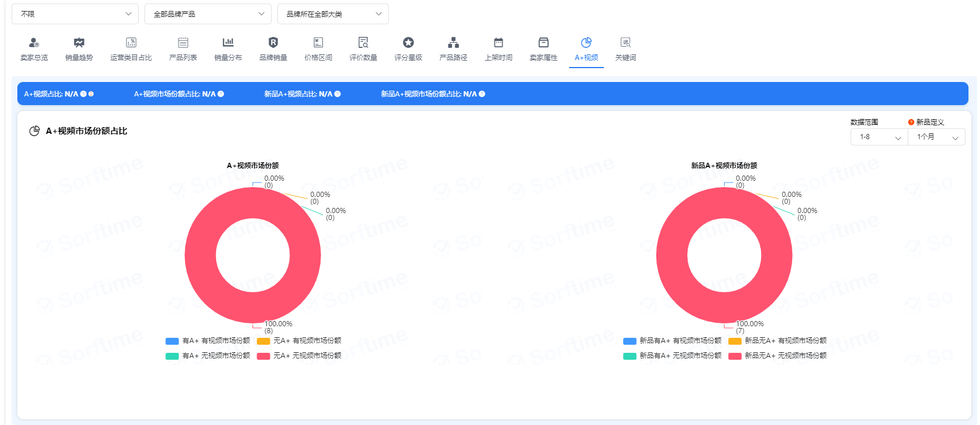Click the 新品A+视频占比: N/A text

point(298,94)
